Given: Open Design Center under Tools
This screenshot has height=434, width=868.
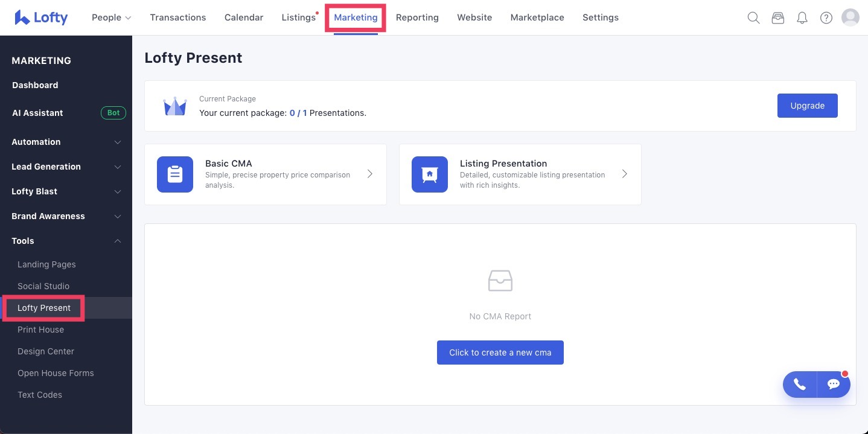Looking at the screenshot, I should click(x=46, y=351).
